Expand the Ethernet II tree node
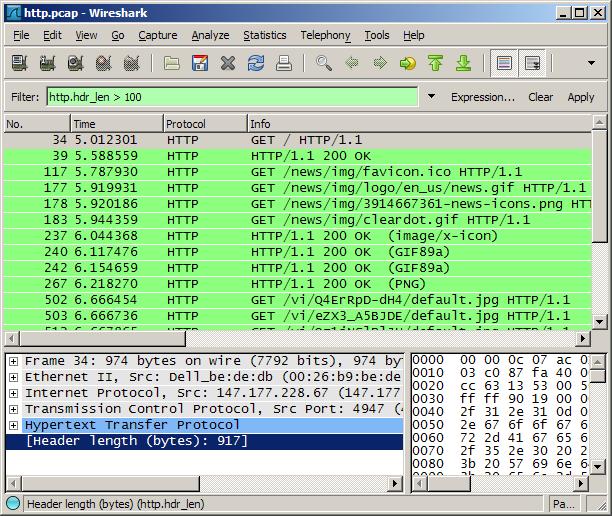Screen dimensions: 612x516 pyautogui.click(x=13, y=377)
